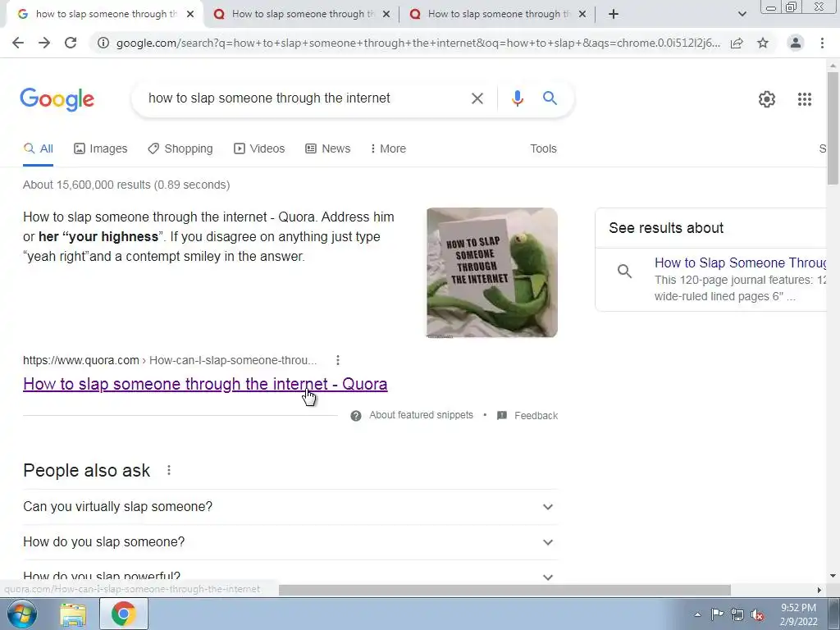Close the second Quora tab
Image resolution: width=840 pixels, height=630 pixels.
386,14
